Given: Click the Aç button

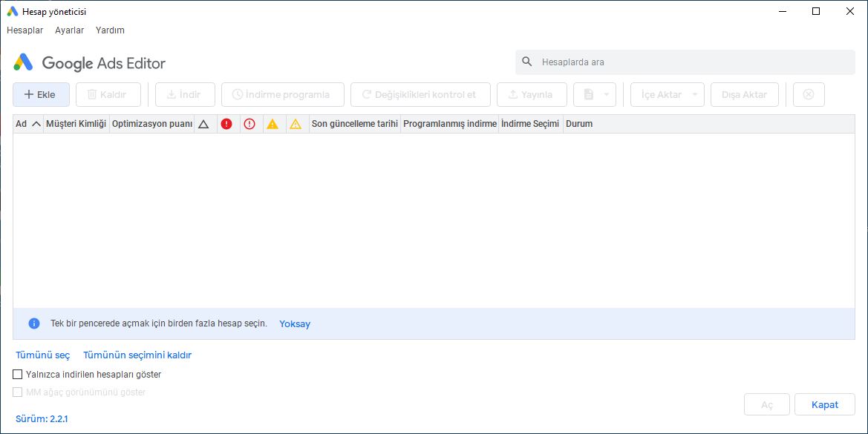Looking at the screenshot, I should [767, 405].
